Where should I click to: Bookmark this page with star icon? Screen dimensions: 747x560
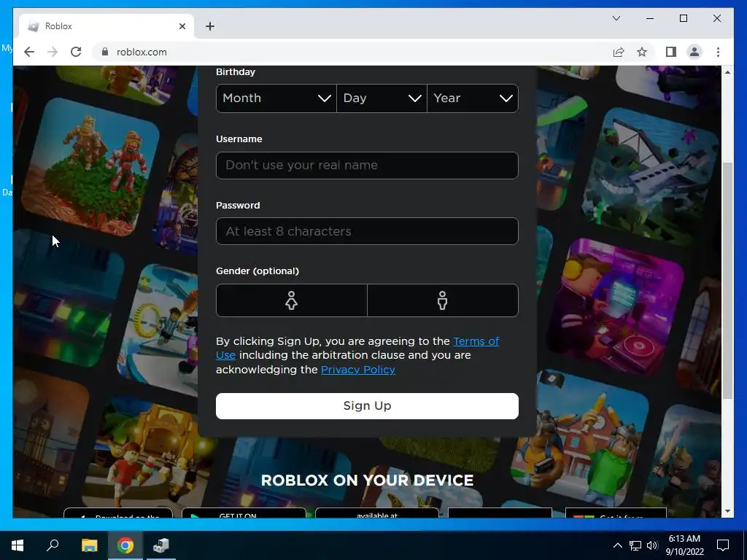click(642, 52)
